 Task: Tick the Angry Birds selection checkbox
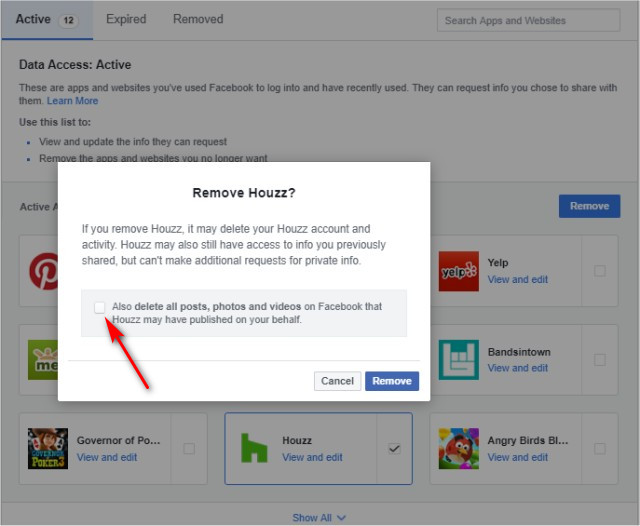coord(599,449)
